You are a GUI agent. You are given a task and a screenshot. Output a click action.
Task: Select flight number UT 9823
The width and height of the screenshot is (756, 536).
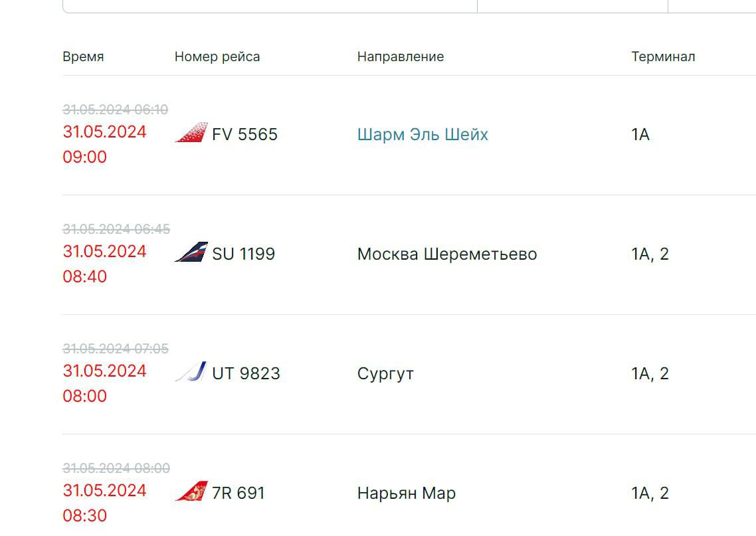246,374
